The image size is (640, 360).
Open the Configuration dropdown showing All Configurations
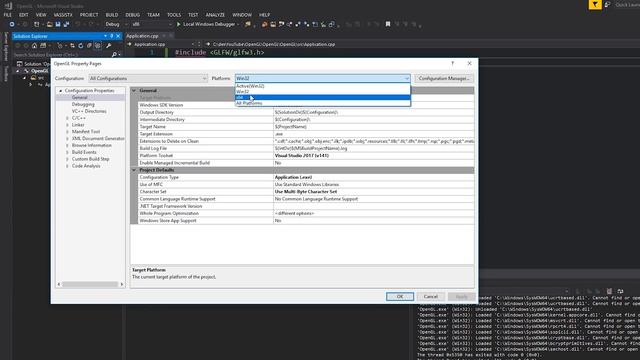coord(148,78)
